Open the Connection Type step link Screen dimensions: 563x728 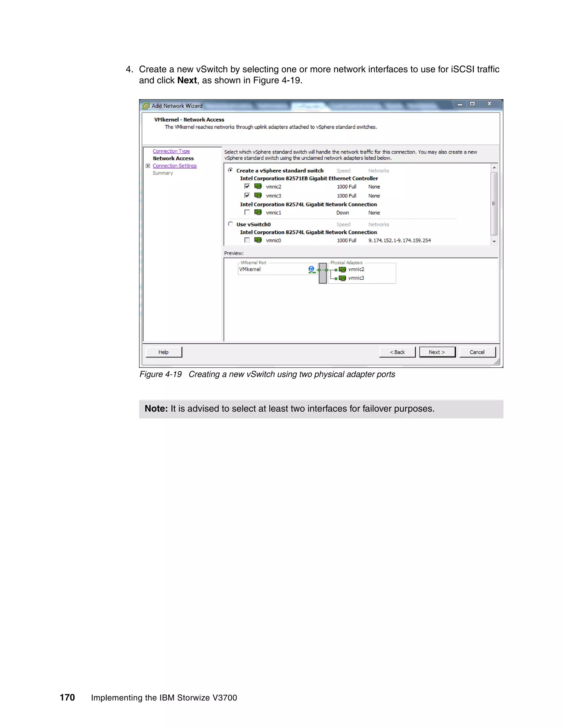171,151
